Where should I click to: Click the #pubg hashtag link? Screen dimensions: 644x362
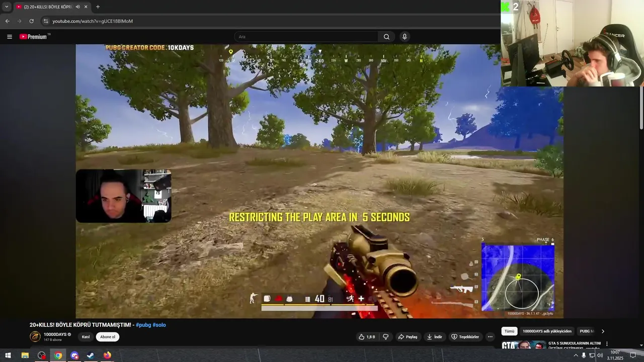(143, 325)
